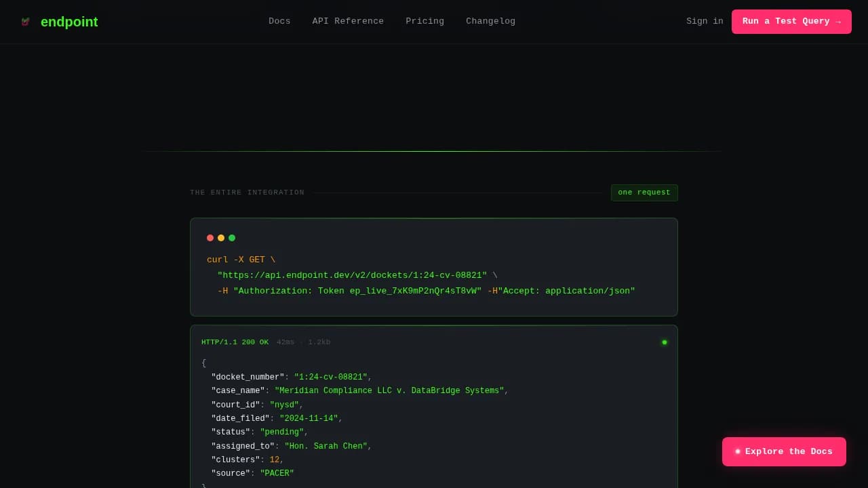Click the docket_number value "1:24-cv-08821" in the response
Image resolution: width=868 pixels, height=488 pixels.
click(331, 378)
